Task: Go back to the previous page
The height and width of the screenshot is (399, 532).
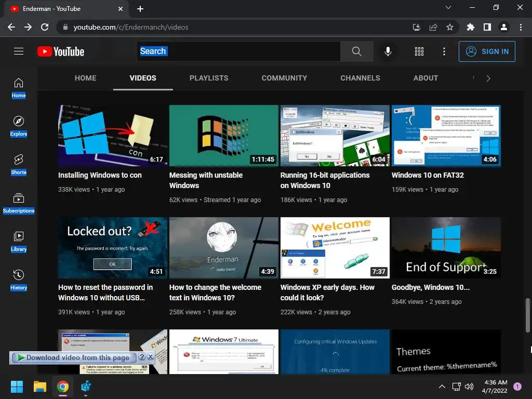Action: pos(11,27)
